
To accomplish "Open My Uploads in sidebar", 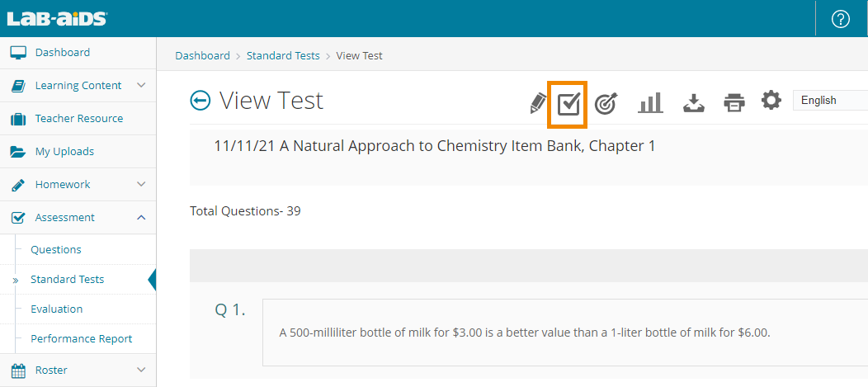I will [64, 152].
